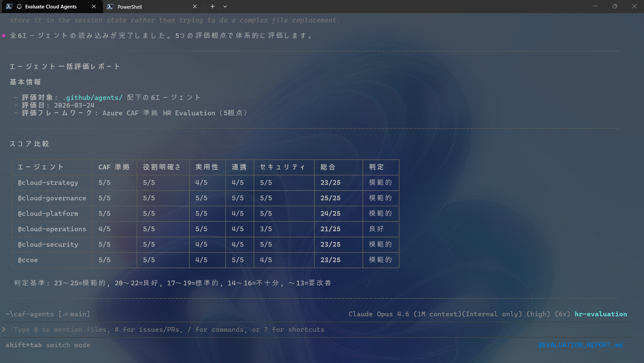644x363 pixels.
Task: Open a new tab with the plus icon
Action: [x=212, y=6]
